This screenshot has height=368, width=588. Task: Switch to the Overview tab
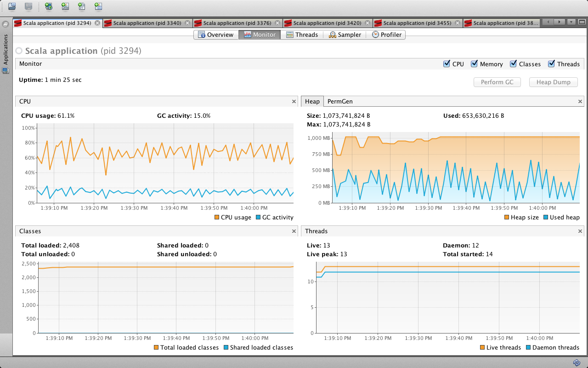[216, 34]
